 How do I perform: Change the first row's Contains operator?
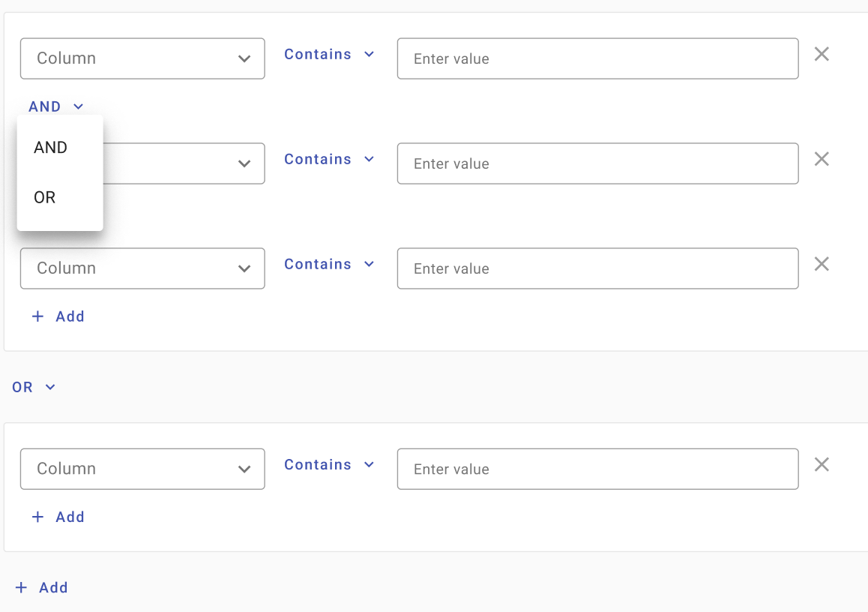point(329,54)
